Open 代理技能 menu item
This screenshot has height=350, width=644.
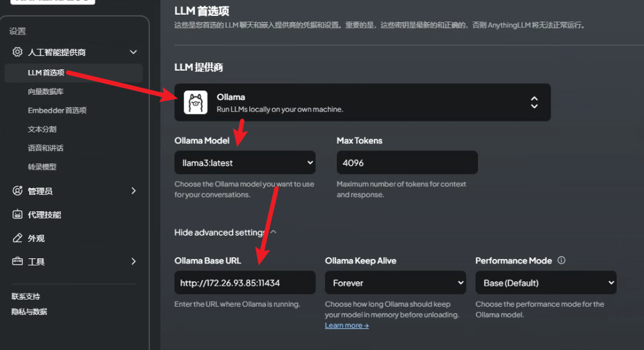45,214
